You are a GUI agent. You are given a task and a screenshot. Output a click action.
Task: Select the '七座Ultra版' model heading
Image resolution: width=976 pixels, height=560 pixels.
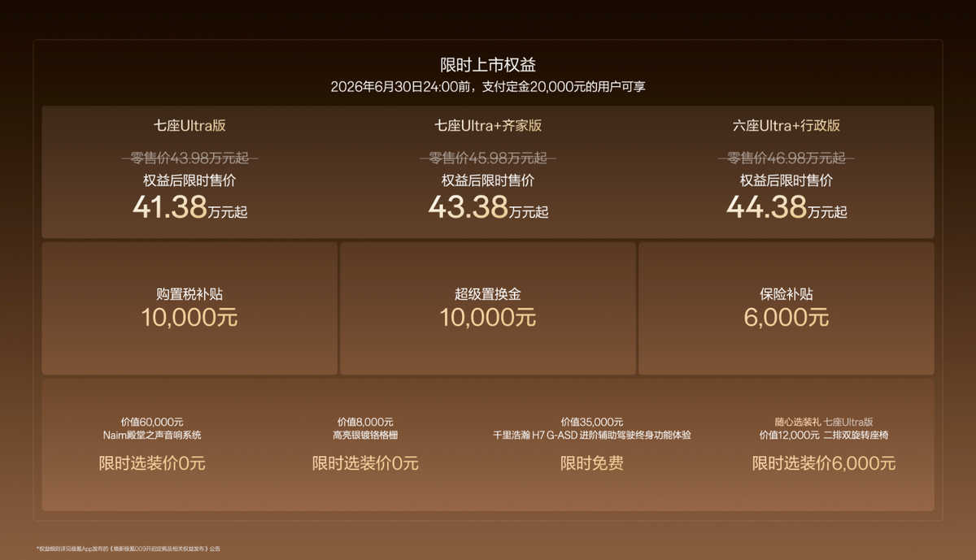click(190, 126)
